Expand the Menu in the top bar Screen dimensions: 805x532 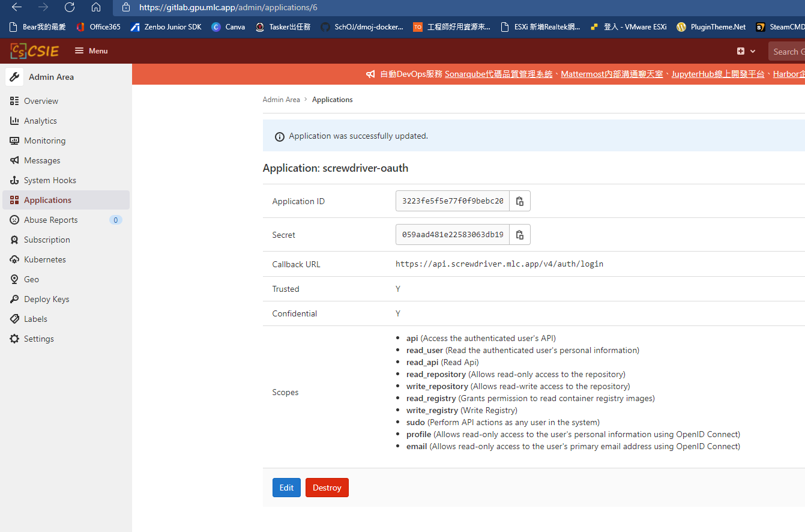90,51
